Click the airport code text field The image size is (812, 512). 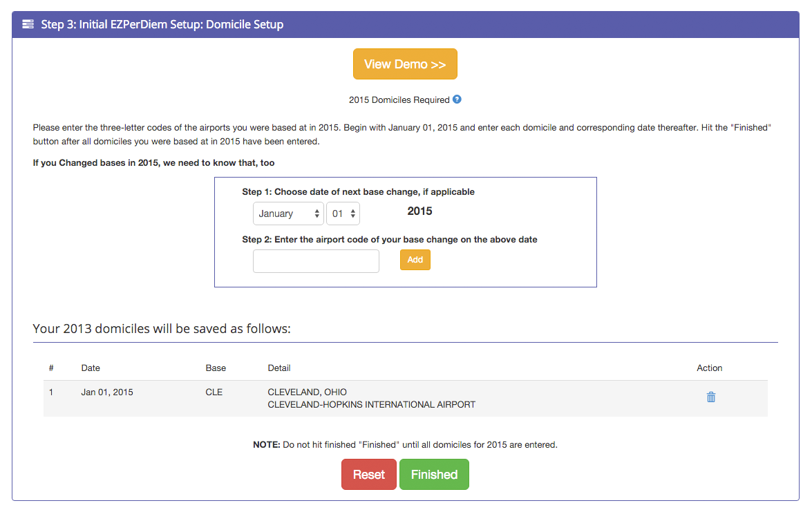(316, 261)
